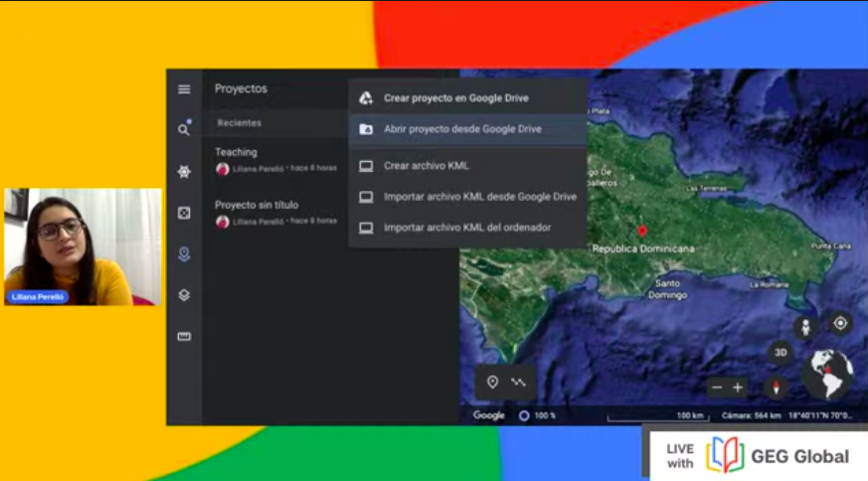Choose Crear proyecto en Google Drive
Viewport: 868px width, 481px height.
[468, 98]
